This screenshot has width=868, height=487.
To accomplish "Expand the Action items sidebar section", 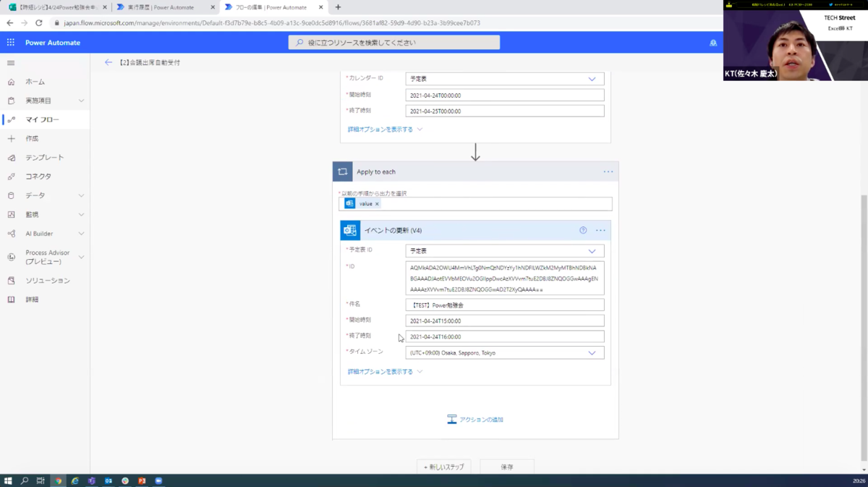I will [x=81, y=101].
